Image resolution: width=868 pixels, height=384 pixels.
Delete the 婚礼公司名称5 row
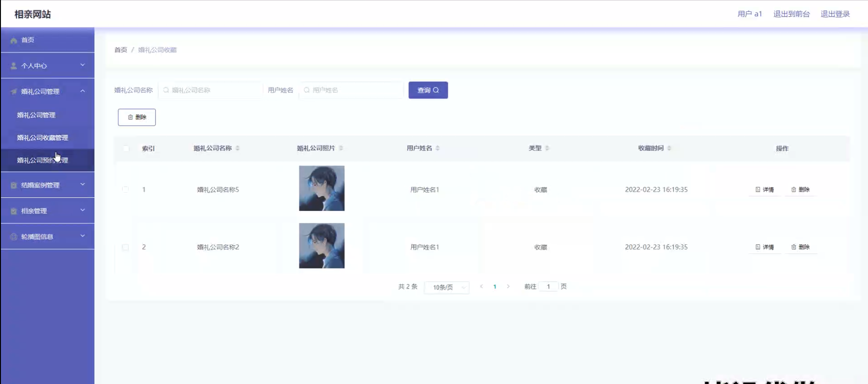click(801, 189)
